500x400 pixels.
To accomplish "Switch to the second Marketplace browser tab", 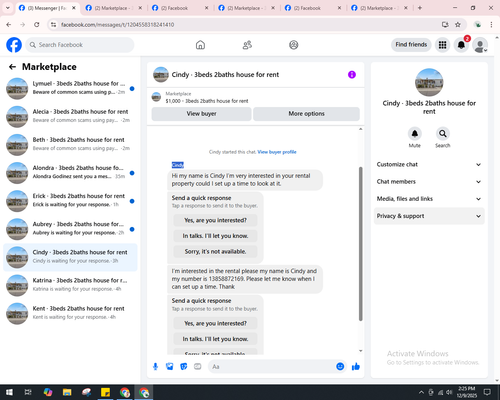I will [x=247, y=8].
